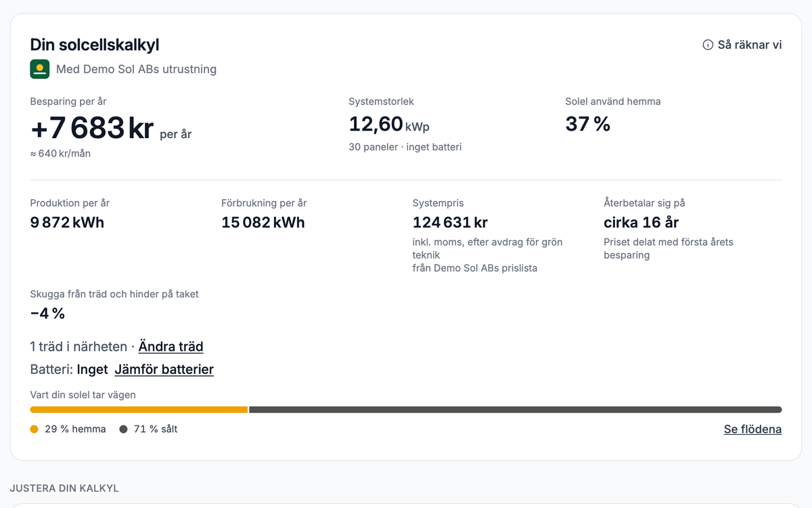The width and height of the screenshot is (812, 508).
Task: Open the "Se flödena" link
Action: click(752, 429)
